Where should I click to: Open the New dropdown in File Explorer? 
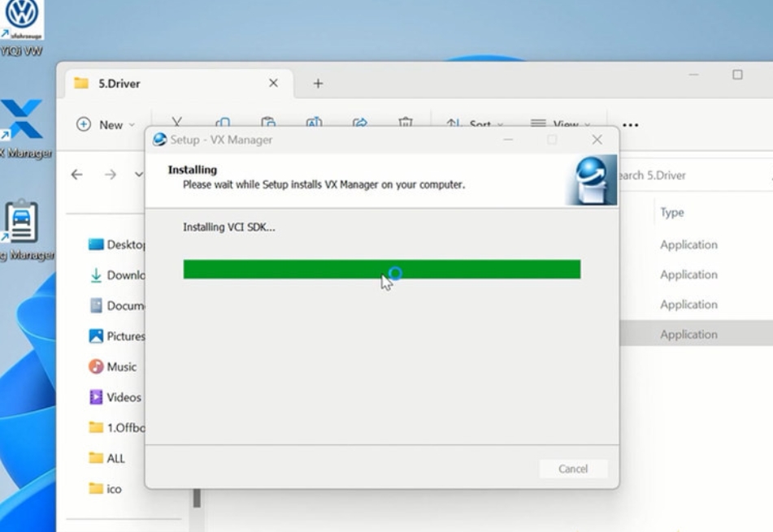[106, 124]
